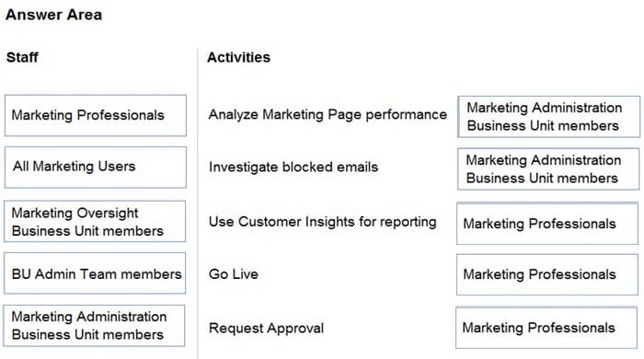
Task: Select Marketing Oversight Business Unit members staff box
Action: [x=95, y=222]
